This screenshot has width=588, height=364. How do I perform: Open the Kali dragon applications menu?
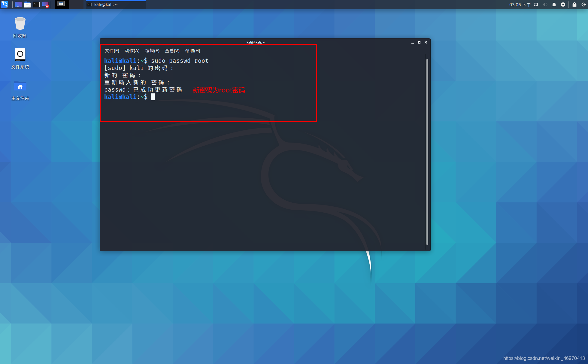tap(5, 5)
